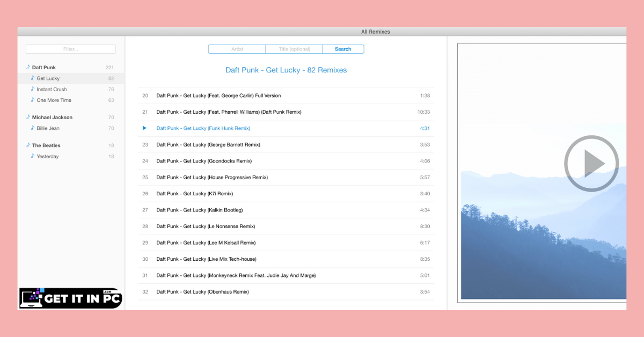This screenshot has width=644, height=337.
Task: Select the Monkeyneck Remix track
Action: tap(286, 275)
